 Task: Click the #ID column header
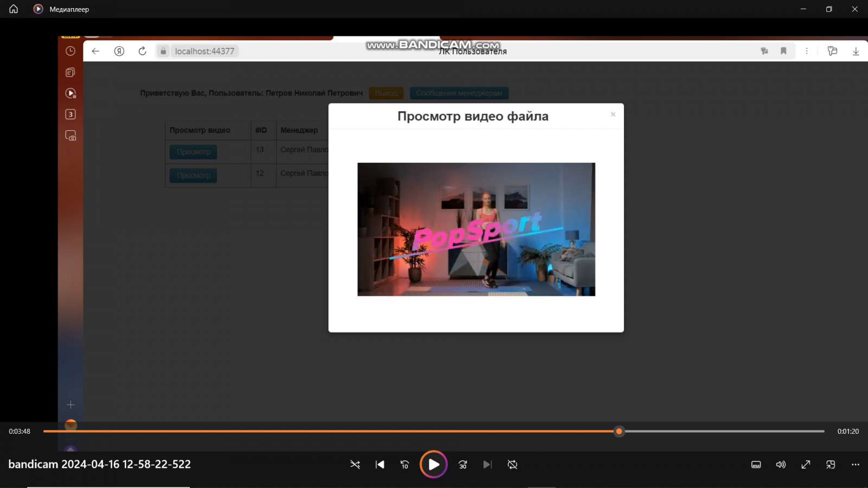pos(261,130)
